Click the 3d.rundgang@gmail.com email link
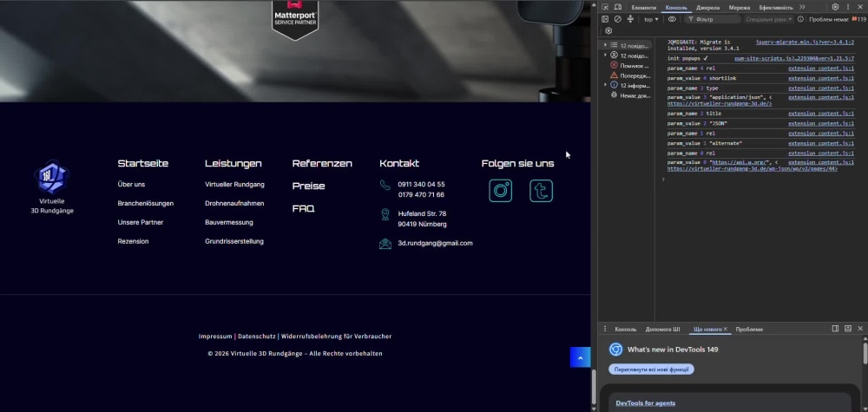 point(435,244)
